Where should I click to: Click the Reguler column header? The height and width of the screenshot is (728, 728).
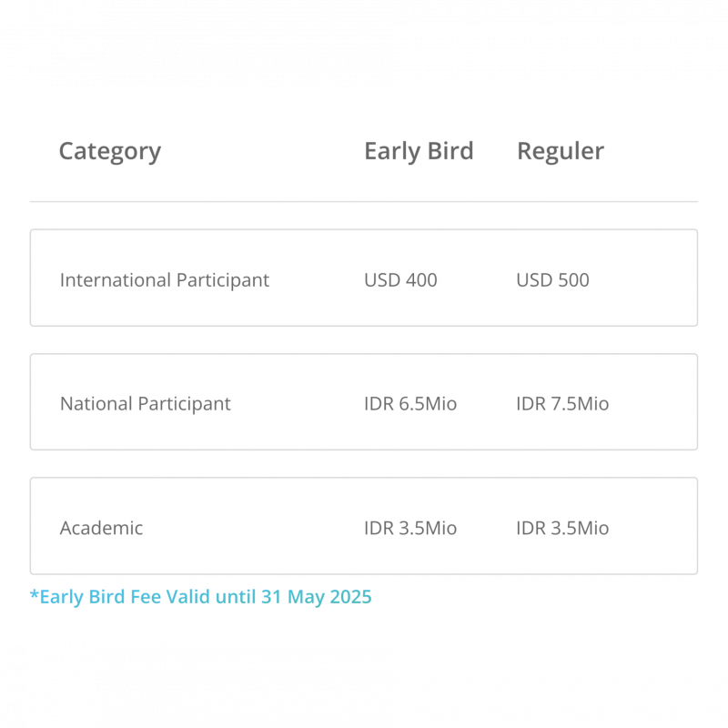(x=561, y=151)
